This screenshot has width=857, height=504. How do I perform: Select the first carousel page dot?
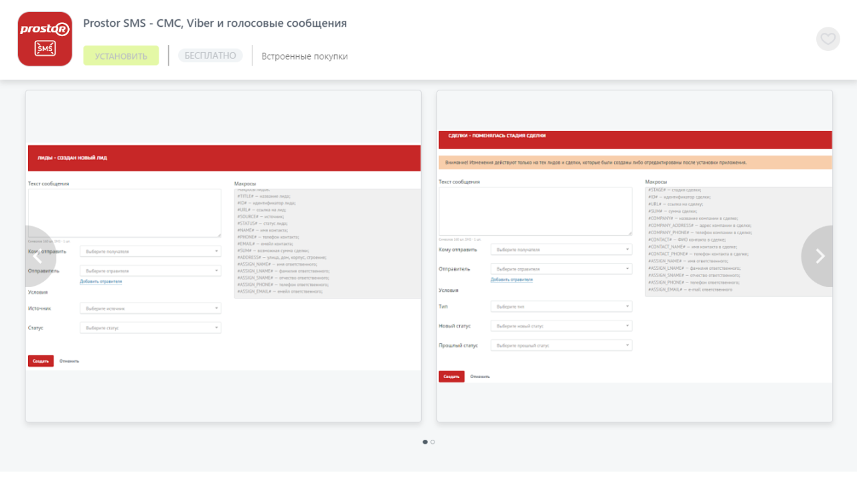click(x=425, y=442)
